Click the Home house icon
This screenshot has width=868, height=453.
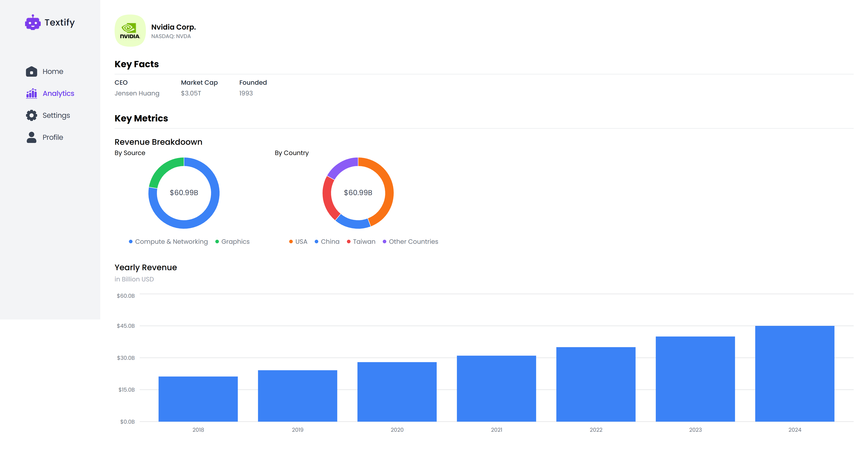point(31,71)
